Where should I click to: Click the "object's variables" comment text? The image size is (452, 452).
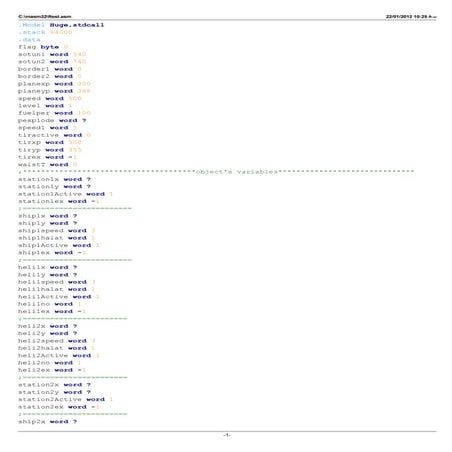[237, 172]
